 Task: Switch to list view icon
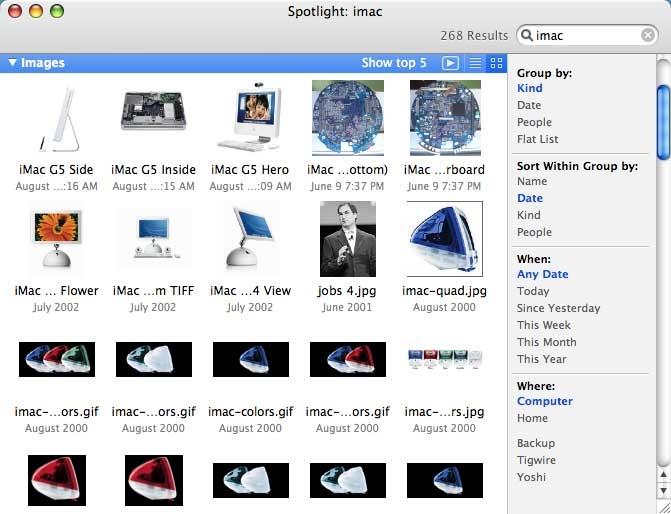(x=475, y=63)
